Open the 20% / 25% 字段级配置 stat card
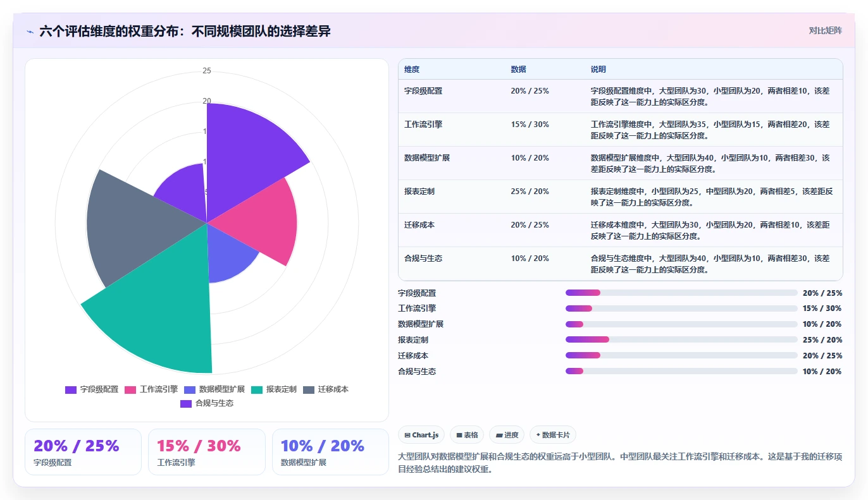The height and width of the screenshot is (500, 868). click(83, 452)
